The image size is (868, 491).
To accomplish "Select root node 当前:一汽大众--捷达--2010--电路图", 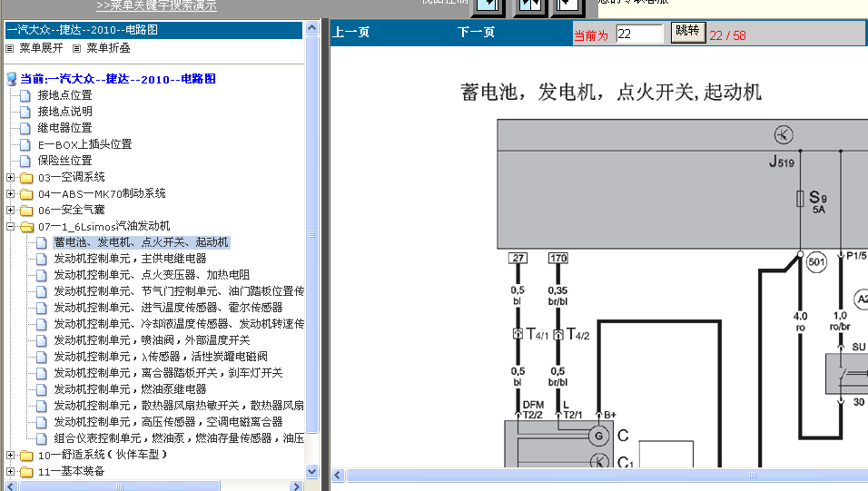I will pyautogui.click(x=118, y=79).
